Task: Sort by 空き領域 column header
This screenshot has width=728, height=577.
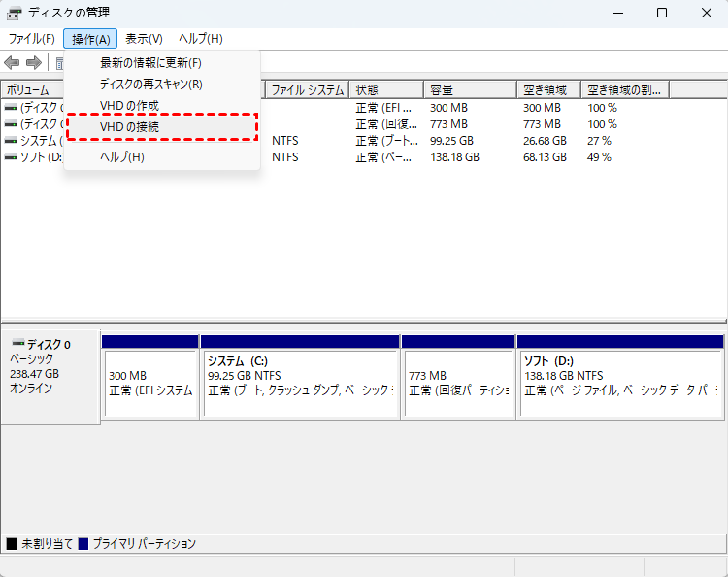Action: pyautogui.click(x=548, y=90)
